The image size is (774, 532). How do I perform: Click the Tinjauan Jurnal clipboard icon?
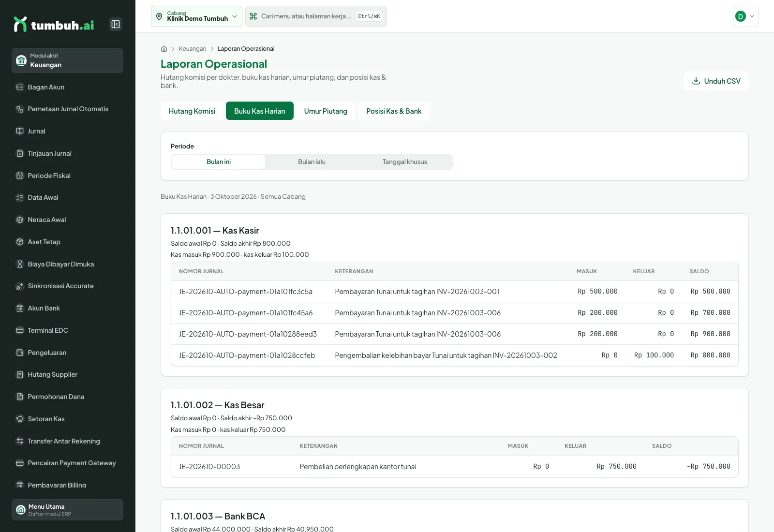20,153
